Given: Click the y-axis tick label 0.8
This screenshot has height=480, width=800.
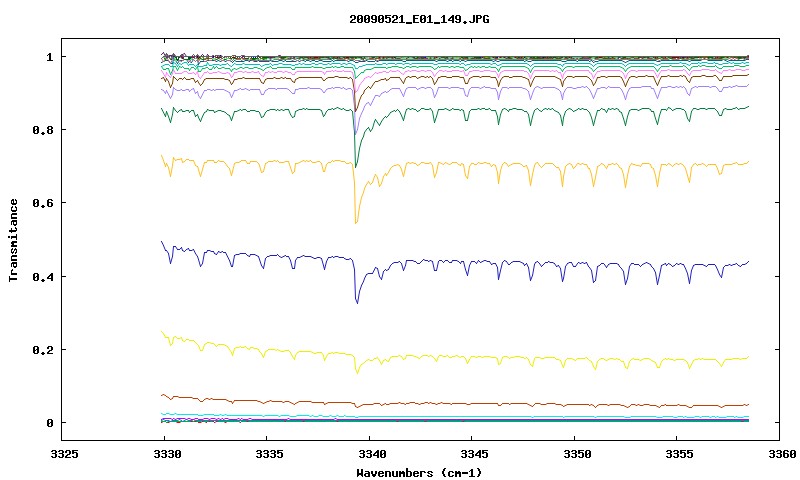Looking at the screenshot, I should coord(43,130).
